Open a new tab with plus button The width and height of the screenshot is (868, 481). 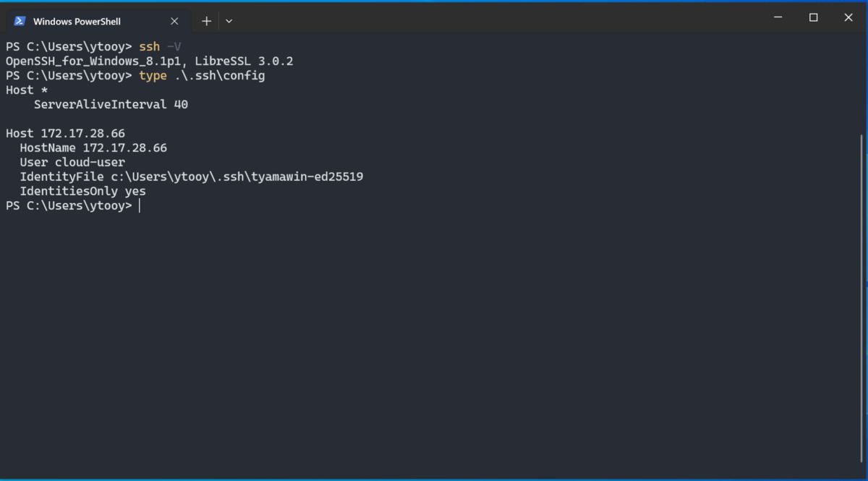point(206,21)
